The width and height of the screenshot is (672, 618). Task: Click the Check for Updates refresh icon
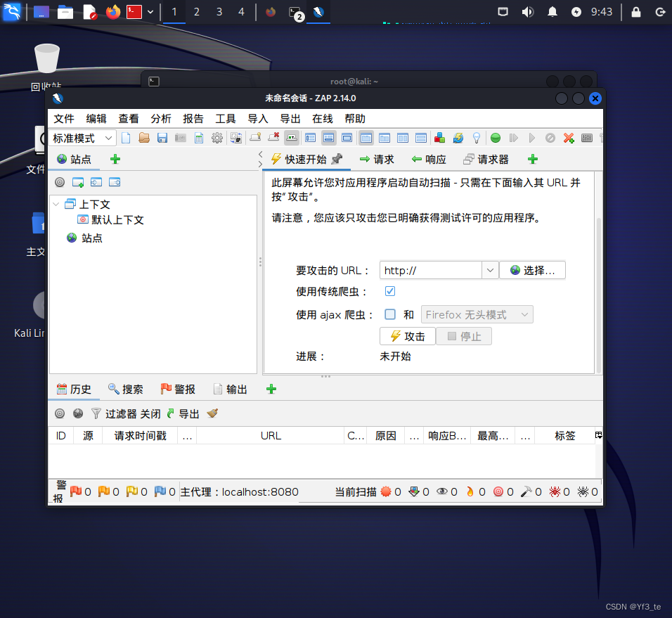(x=458, y=138)
